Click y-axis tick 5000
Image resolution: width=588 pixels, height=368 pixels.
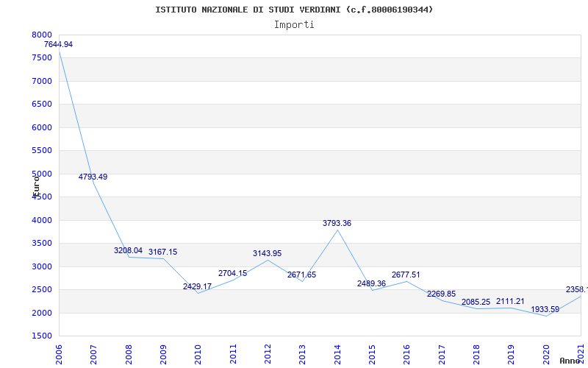click(42, 174)
